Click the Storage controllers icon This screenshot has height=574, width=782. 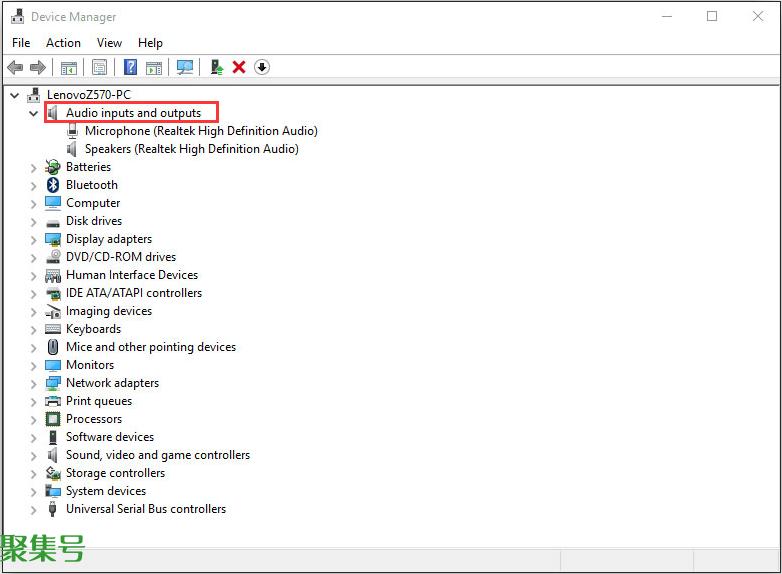(x=53, y=473)
